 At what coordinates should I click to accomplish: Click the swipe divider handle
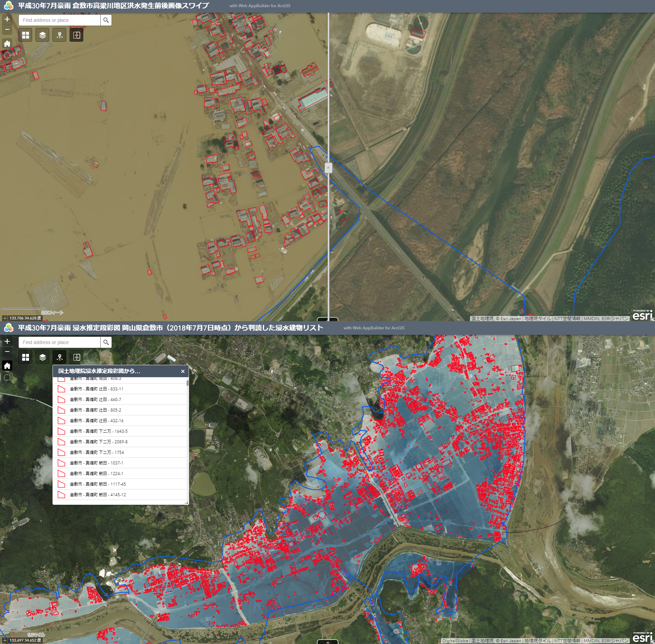tap(328, 168)
